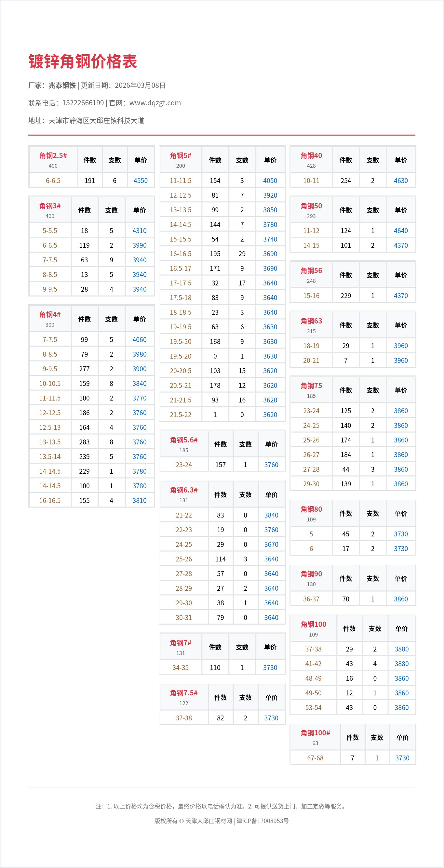Viewport: 444px width, 868px height.
Task: Click price 4640 in the 角钢50 table
Action: click(401, 231)
